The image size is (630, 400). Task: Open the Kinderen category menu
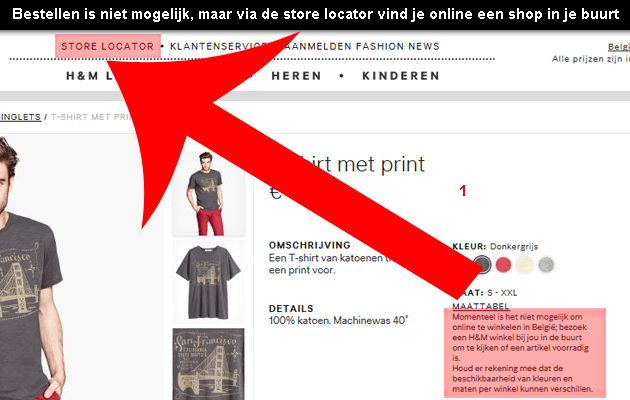tap(401, 76)
